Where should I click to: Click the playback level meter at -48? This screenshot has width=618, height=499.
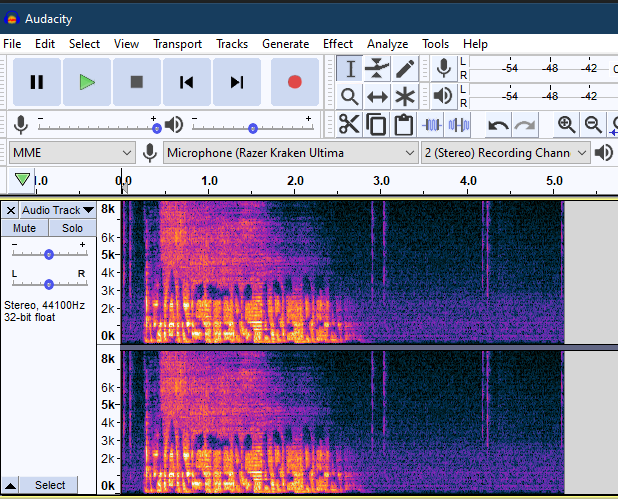click(550, 96)
